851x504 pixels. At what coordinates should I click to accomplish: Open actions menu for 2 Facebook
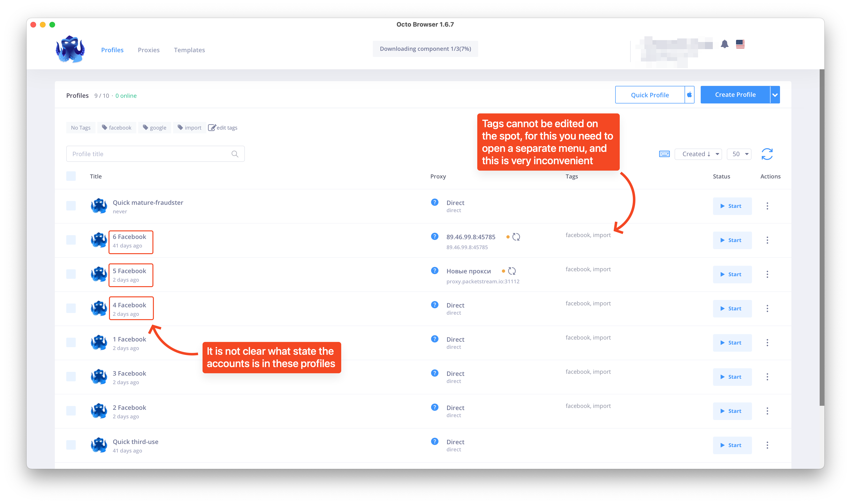point(767,411)
